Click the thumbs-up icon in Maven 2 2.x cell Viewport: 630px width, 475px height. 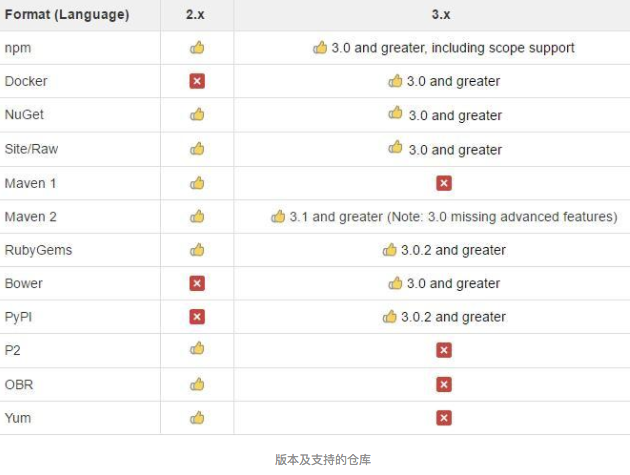click(x=197, y=217)
